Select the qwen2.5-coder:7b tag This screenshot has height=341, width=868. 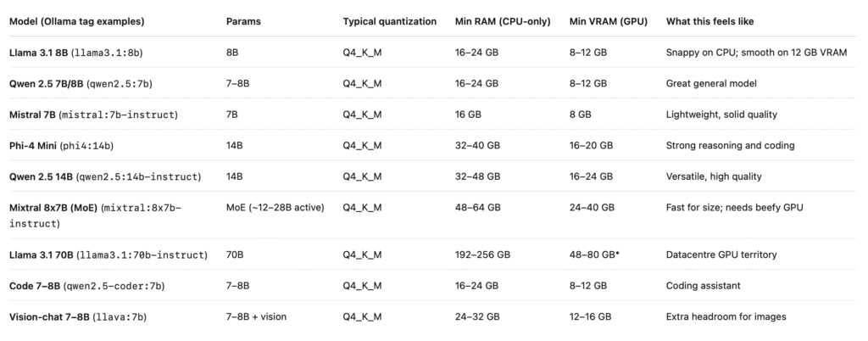coord(114,286)
